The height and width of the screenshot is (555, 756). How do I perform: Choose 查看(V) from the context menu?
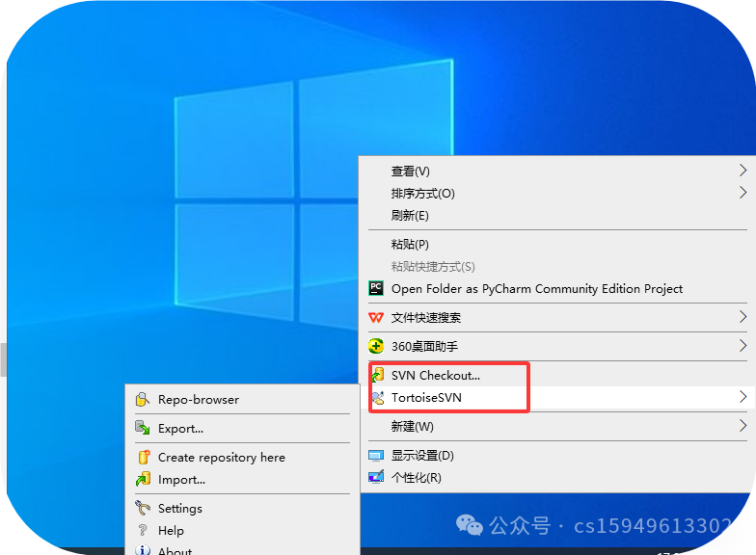tap(557, 172)
